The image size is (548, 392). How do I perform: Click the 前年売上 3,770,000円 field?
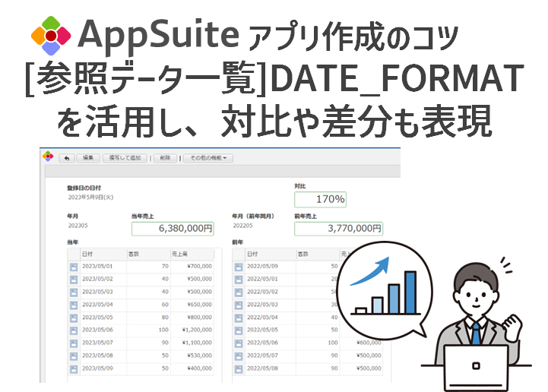click(x=338, y=229)
